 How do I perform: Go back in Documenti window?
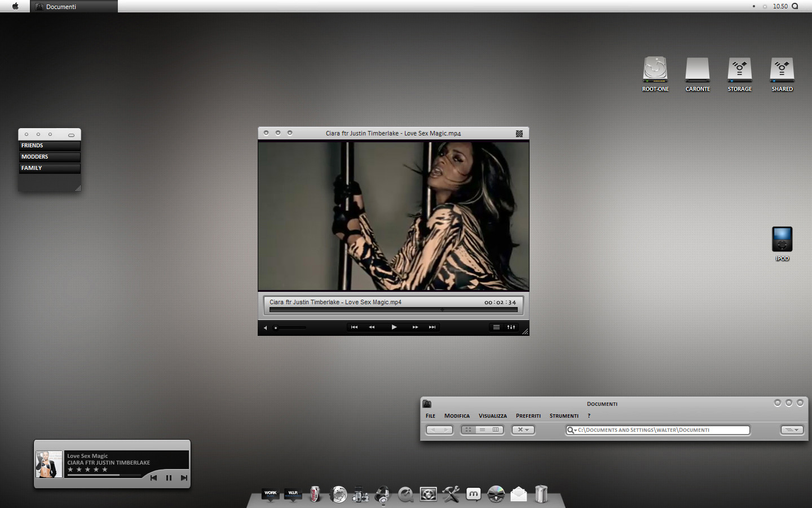433,430
